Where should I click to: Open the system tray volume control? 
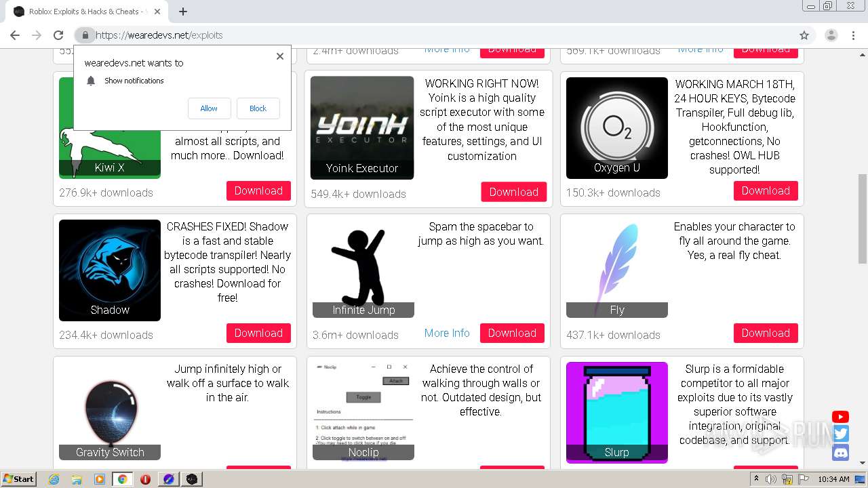point(771,479)
